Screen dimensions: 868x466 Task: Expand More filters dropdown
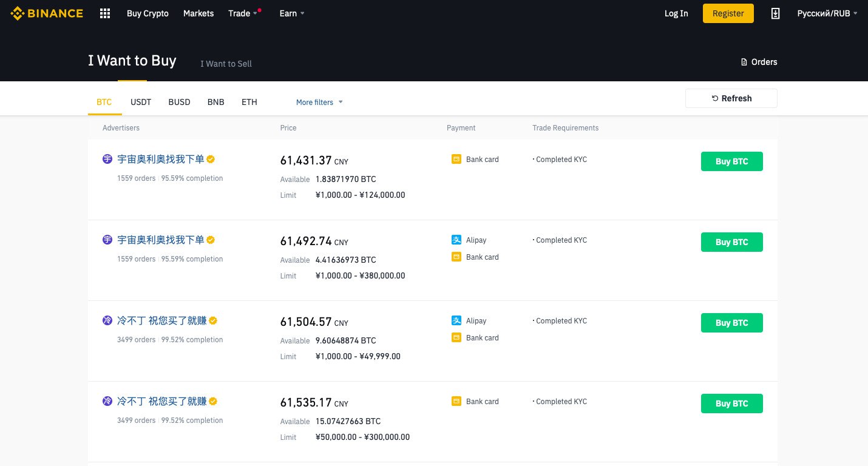pos(319,103)
